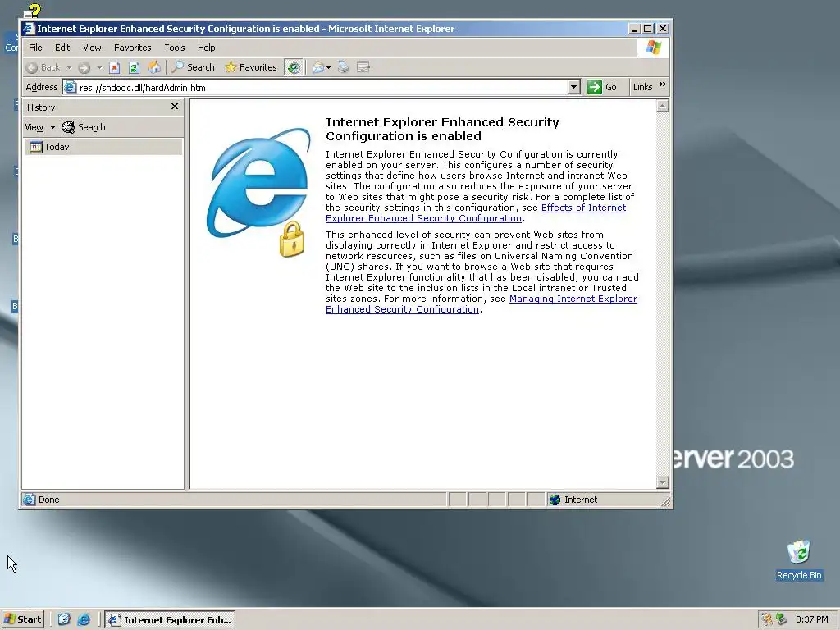Image resolution: width=840 pixels, height=630 pixels.
Task: Stop page loading with the Stop icon
Action: [x=114, y=67]
